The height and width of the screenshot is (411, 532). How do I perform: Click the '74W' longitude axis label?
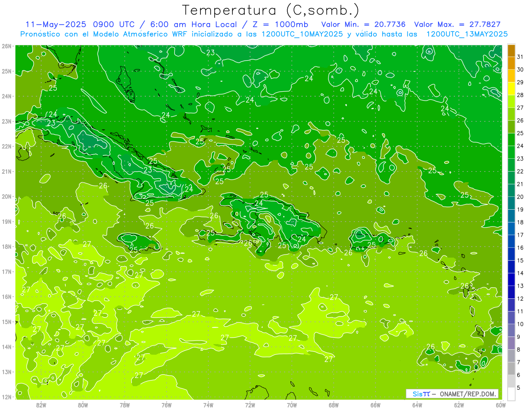tap(208, 405)
